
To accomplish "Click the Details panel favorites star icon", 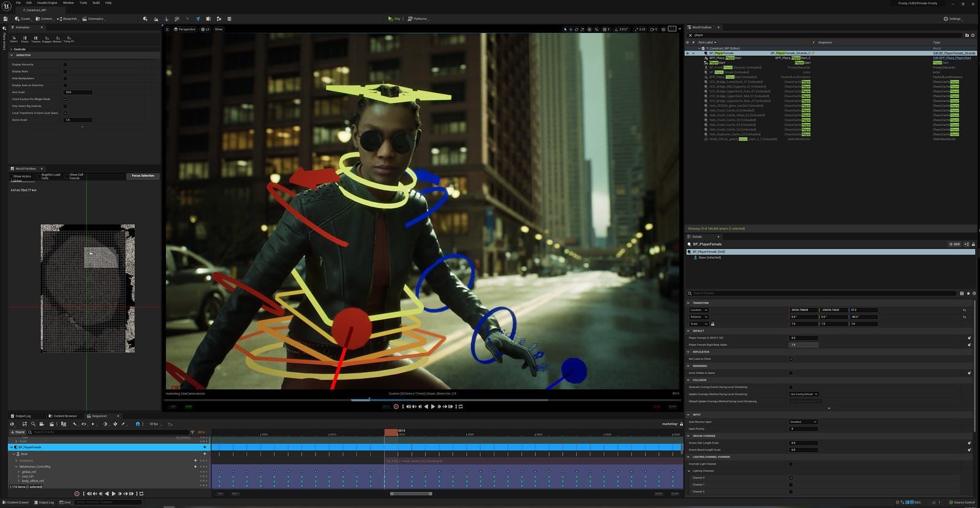I will pyautogui.click(x=968, y=293).
